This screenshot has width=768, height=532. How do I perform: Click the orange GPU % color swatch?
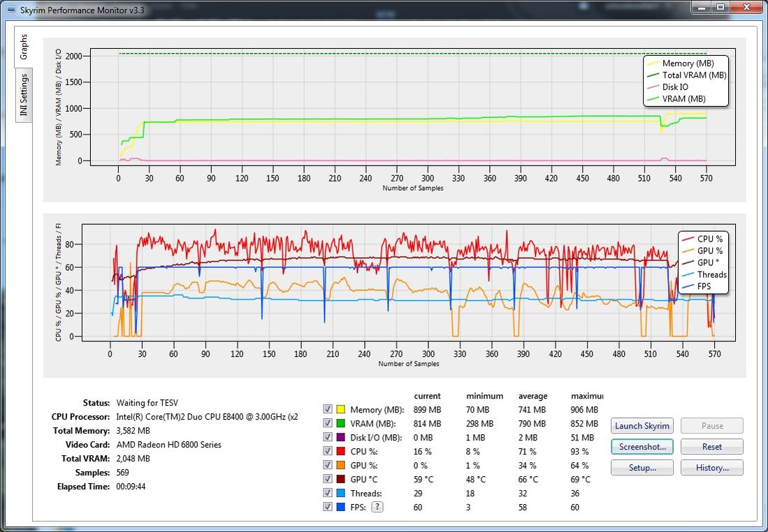341,466
